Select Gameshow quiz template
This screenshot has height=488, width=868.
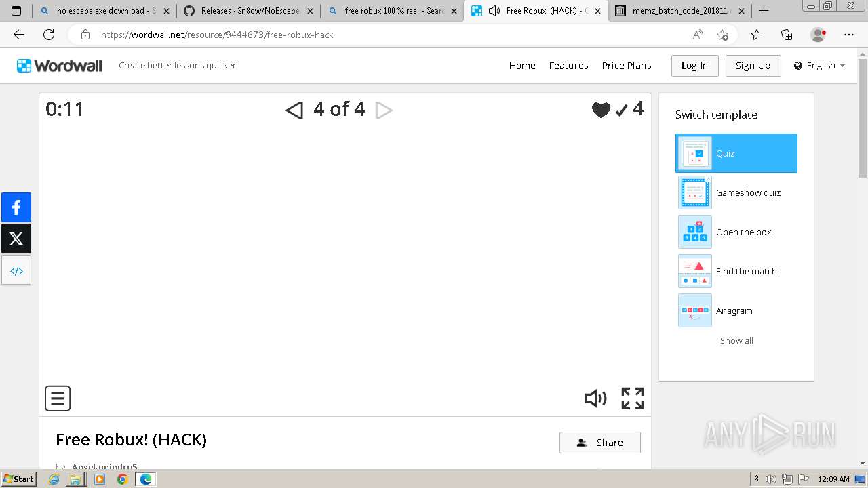pos(736,192)
